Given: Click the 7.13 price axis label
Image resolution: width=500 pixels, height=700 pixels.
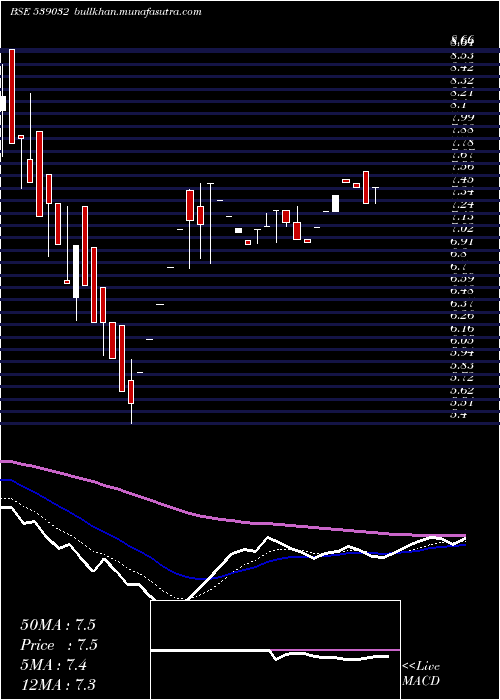Looking at the screenshot, I should point(462,217).
